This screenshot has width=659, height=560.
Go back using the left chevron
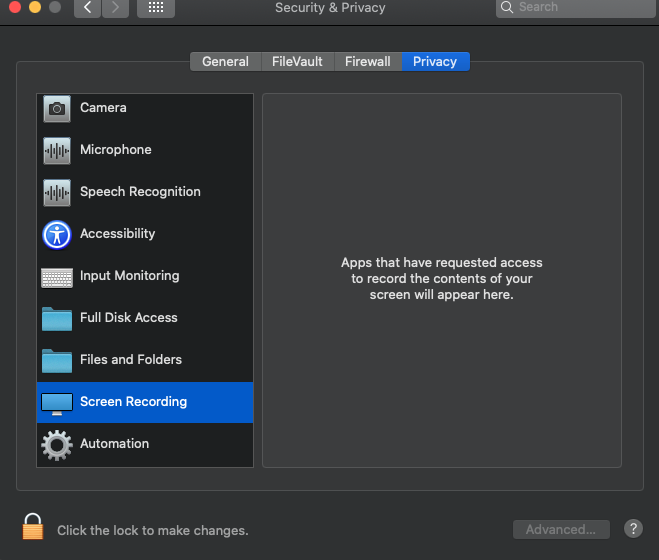pos(87,8)
